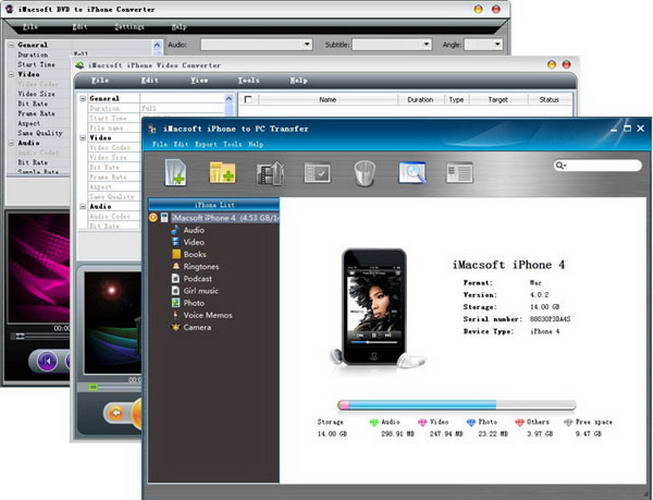Image resolution: width=653 pixels, height=500 pixels.
Task: Click the playback seek bar in DVD Converter preview
Action: (40, 336)
